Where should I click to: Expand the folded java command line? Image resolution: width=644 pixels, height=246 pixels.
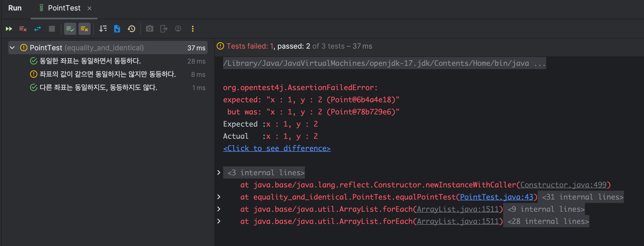384,63
